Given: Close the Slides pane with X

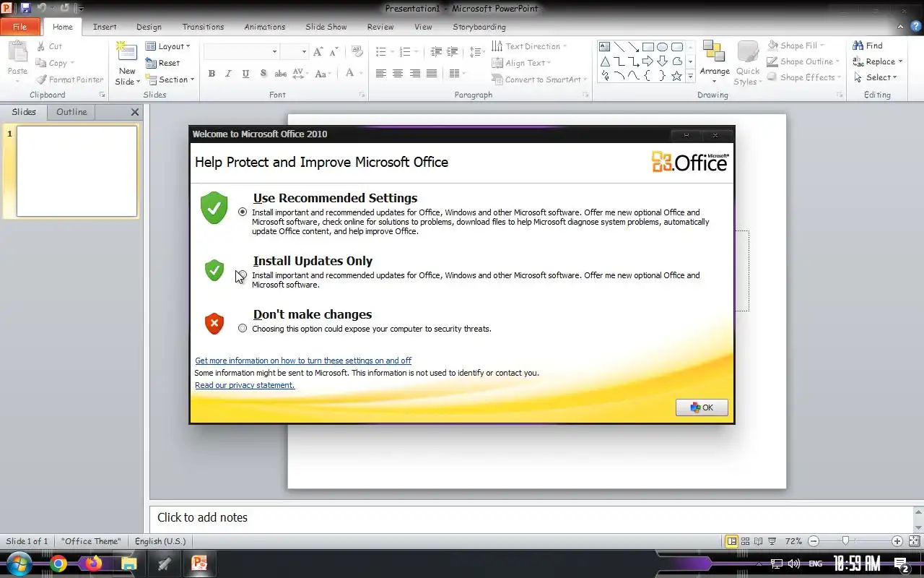Looking at the screenshot, I should [x=134, y=112].
